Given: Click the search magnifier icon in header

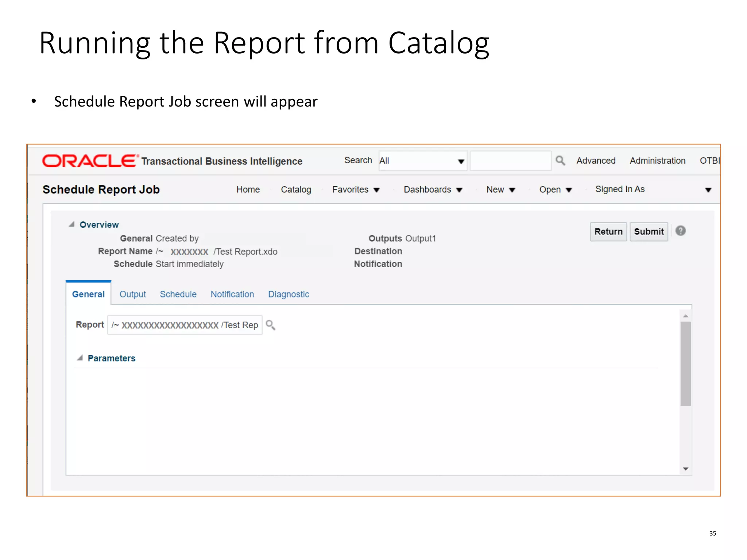Looking at the screenshot, I should 560,160.
